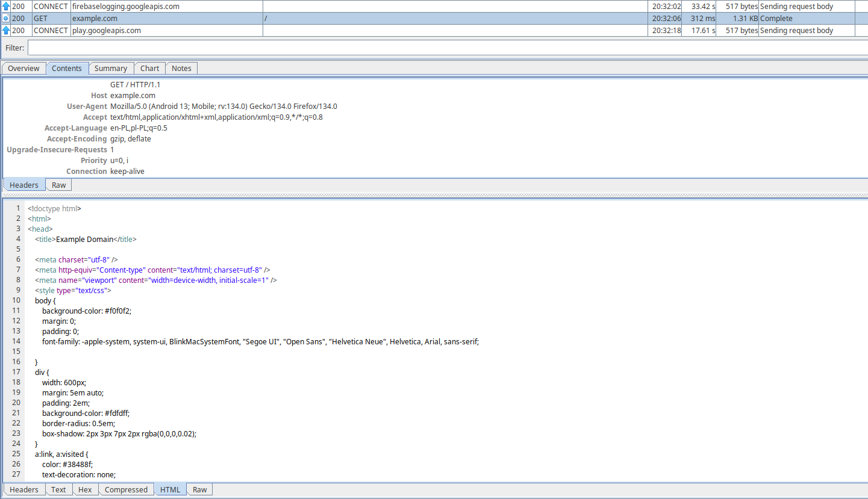Viewport: 868px width, 499px height.
Task: Click the style type text/css line
Action: (73, 290)
